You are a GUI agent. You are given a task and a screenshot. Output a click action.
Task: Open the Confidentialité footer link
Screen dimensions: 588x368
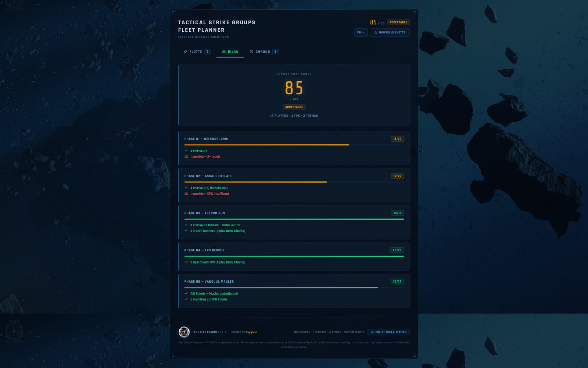click(x=354, y=332)
